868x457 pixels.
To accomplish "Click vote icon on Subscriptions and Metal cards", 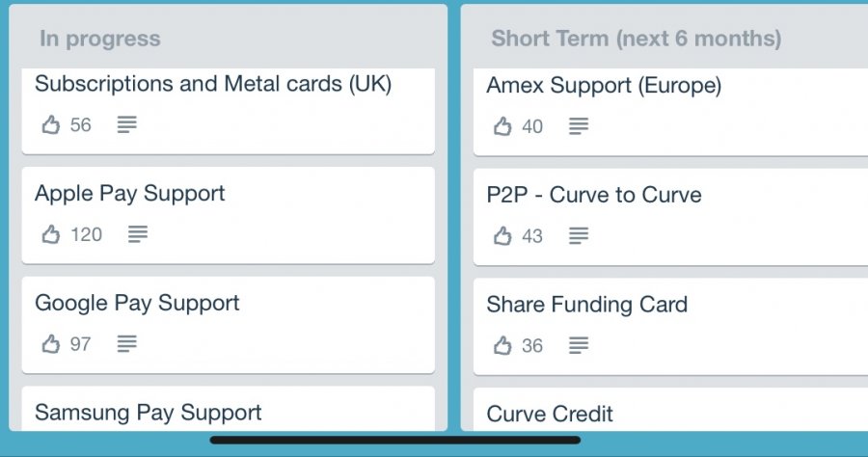I will pos(50,124).
